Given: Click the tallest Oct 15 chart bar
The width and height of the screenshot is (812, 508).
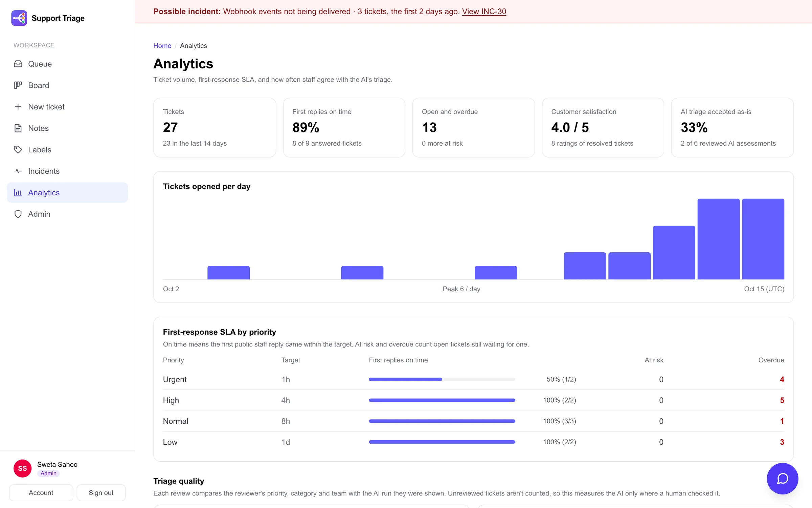Looking at the screenshot, I should [763, 239].
